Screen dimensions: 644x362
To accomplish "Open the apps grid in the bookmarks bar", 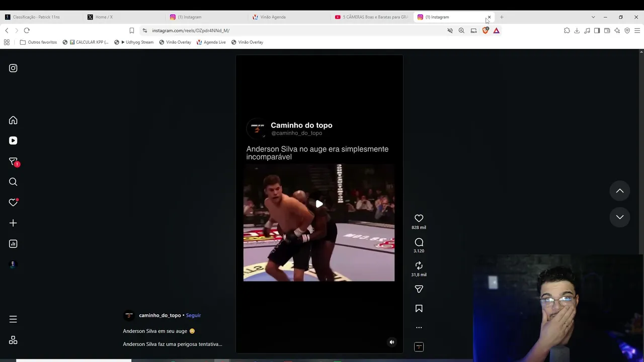I will pyautogui.click(x=7, y=42).
